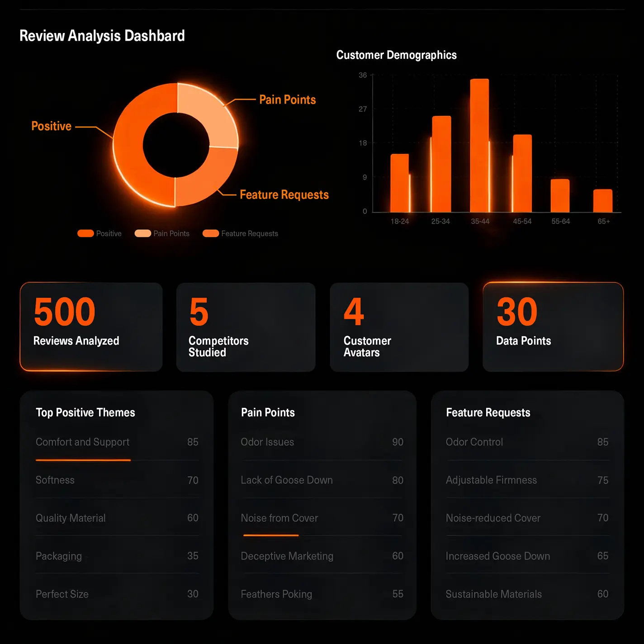Select the Positive legend swatch below the donut chart
This screenshot has width=644, height=644.
(x=86, y=233)
